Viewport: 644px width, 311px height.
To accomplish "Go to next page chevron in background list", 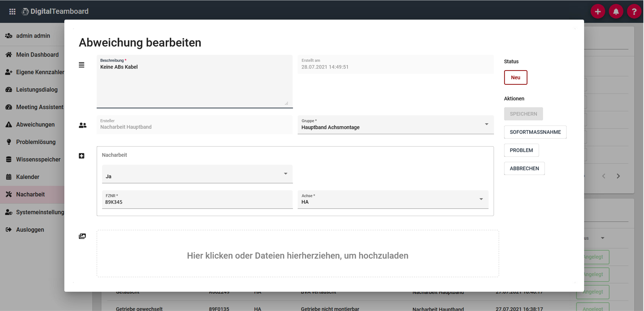I will (618, 176).
